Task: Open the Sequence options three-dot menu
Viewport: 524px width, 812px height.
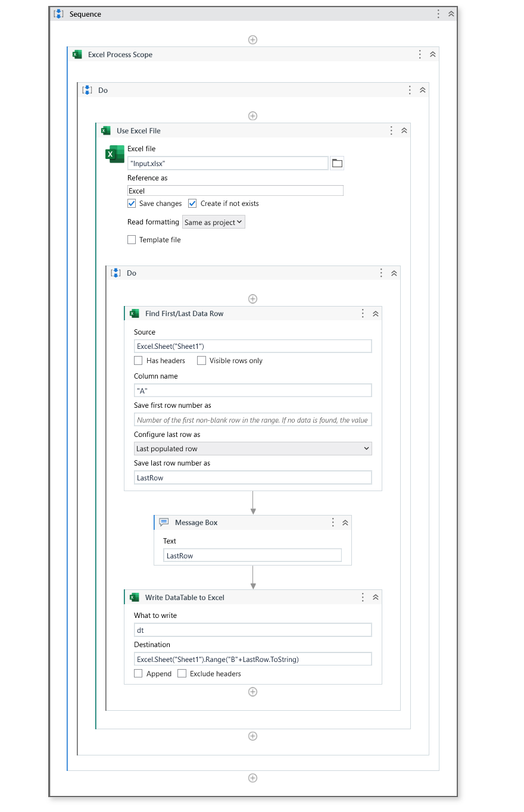Action: coord(438,14)
